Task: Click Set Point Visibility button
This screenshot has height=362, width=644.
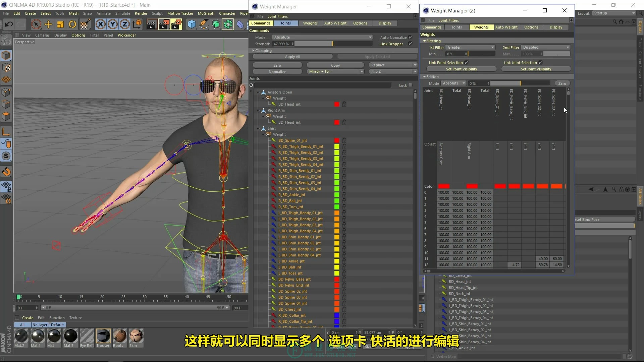Action: [x=462, y=69]
